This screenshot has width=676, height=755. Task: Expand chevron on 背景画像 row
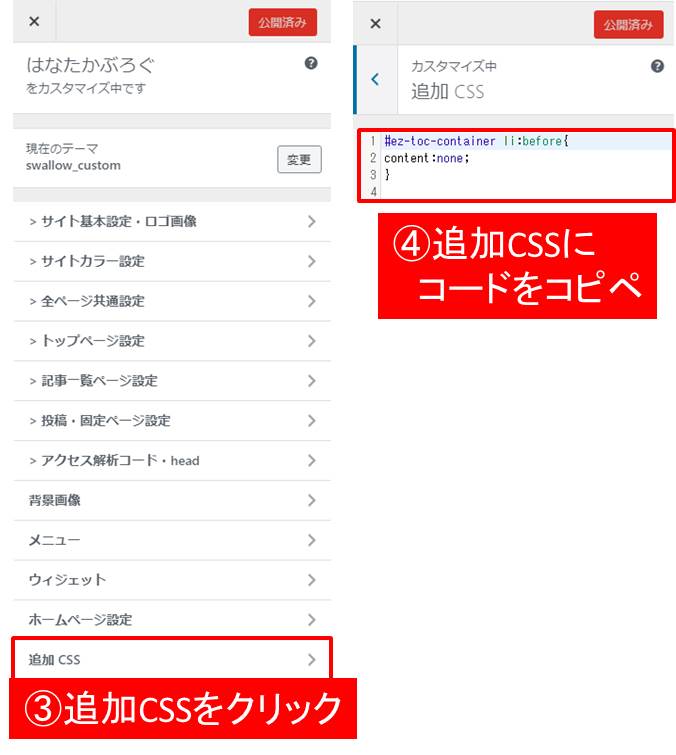click(x=312, y=500)
